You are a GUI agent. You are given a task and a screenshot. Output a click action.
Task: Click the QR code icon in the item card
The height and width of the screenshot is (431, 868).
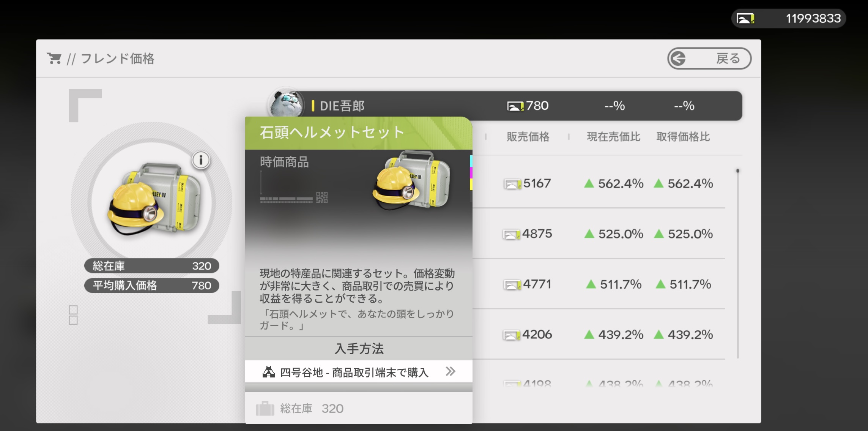tap(322, 197)
